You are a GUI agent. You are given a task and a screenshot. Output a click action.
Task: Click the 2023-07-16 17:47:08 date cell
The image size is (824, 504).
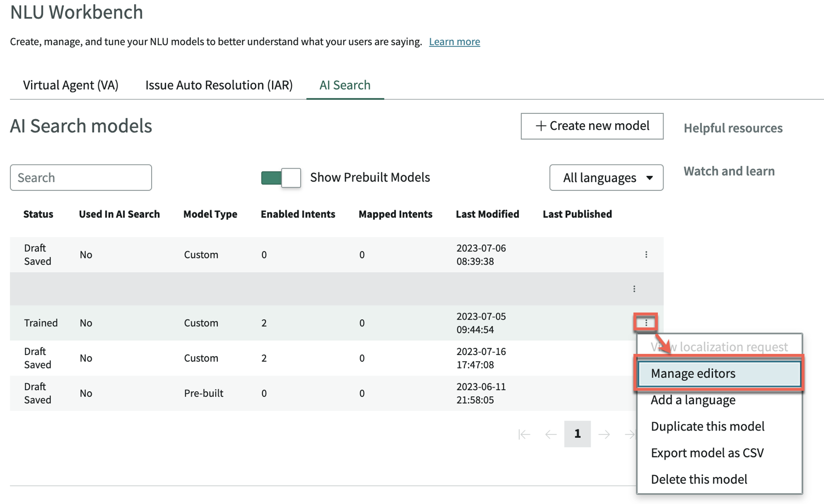(481, 358)
